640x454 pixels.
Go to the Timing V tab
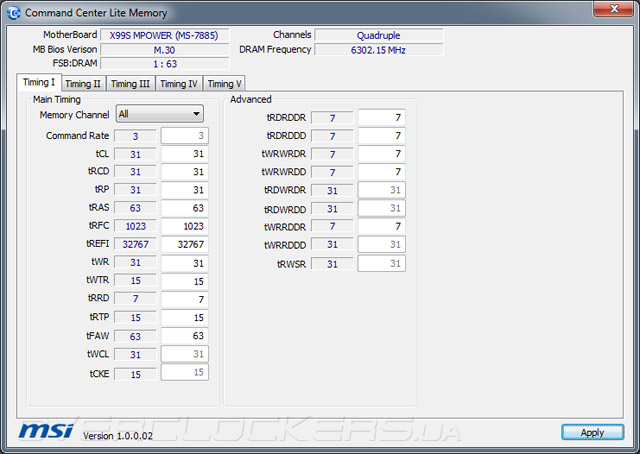[224, 84]
